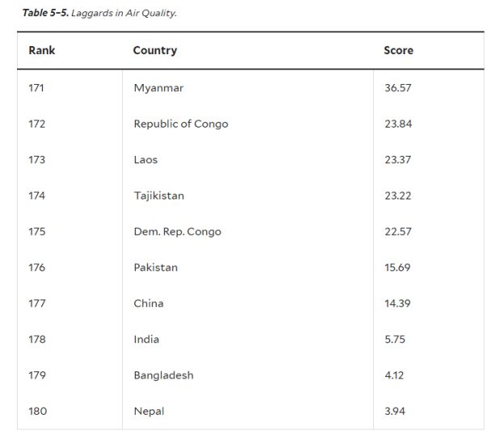
Task: Click the score value 15.69
Action: coord(397,267)
